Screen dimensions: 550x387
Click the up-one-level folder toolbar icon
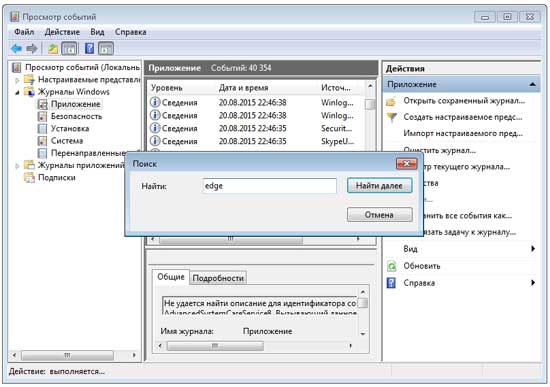coord(53,48)
